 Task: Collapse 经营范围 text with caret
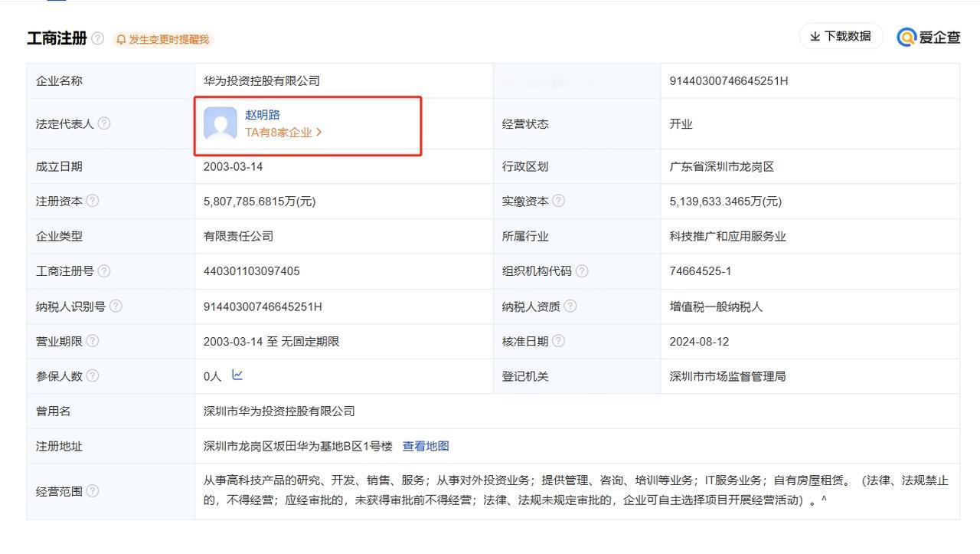click(824, 500)
